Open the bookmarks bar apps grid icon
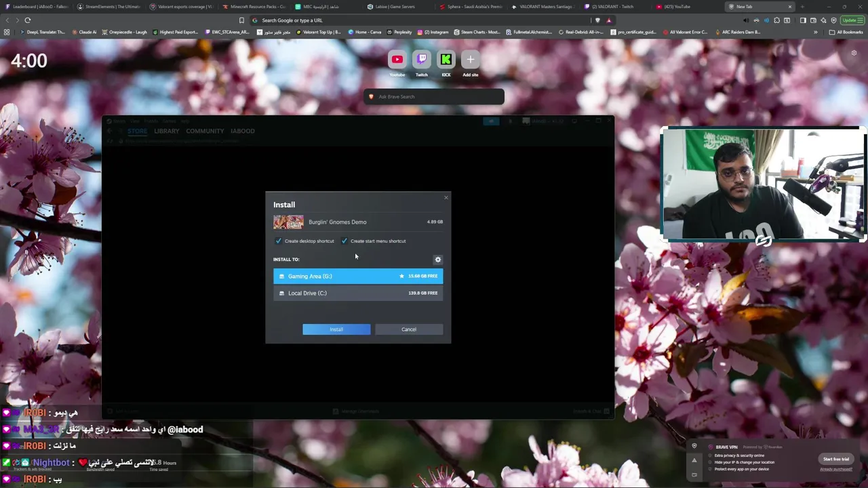Viewport: 868px width, 488px height. point(7,32)
